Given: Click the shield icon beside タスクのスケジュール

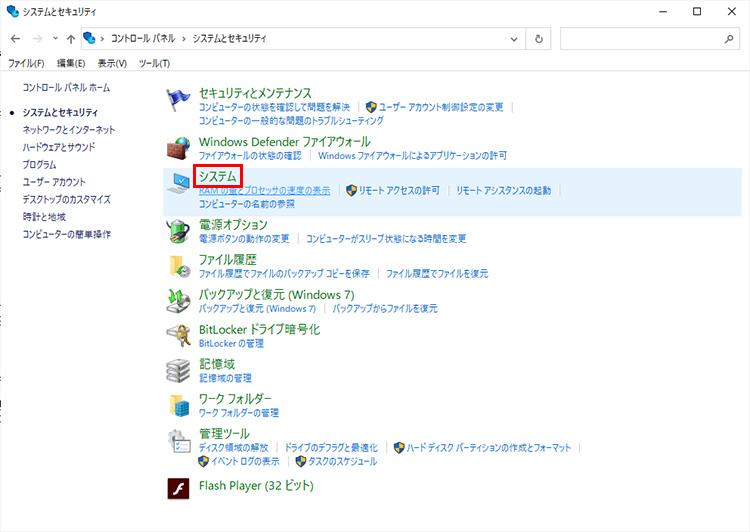Looking at the screenshot, I should [x=300, y=461].
